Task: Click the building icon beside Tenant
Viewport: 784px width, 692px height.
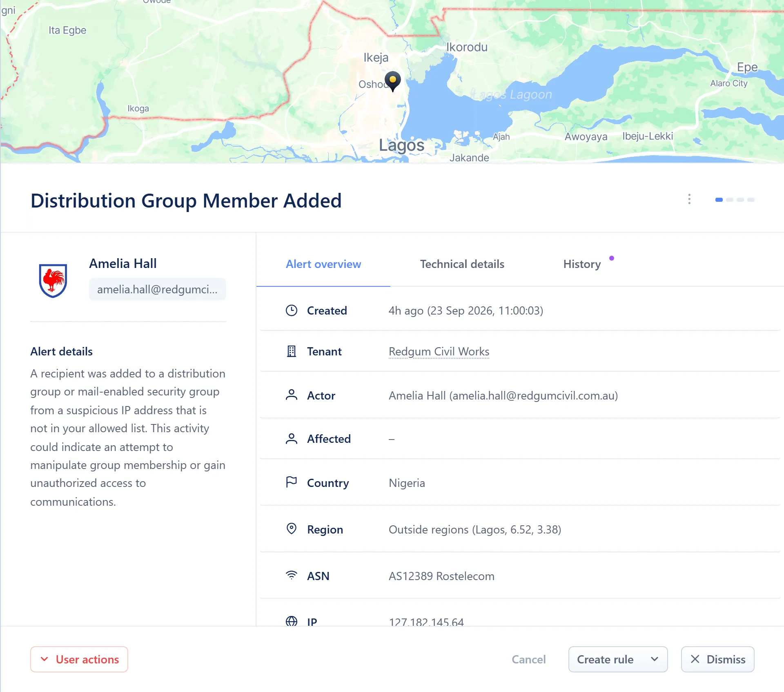Action: [292, 351]
